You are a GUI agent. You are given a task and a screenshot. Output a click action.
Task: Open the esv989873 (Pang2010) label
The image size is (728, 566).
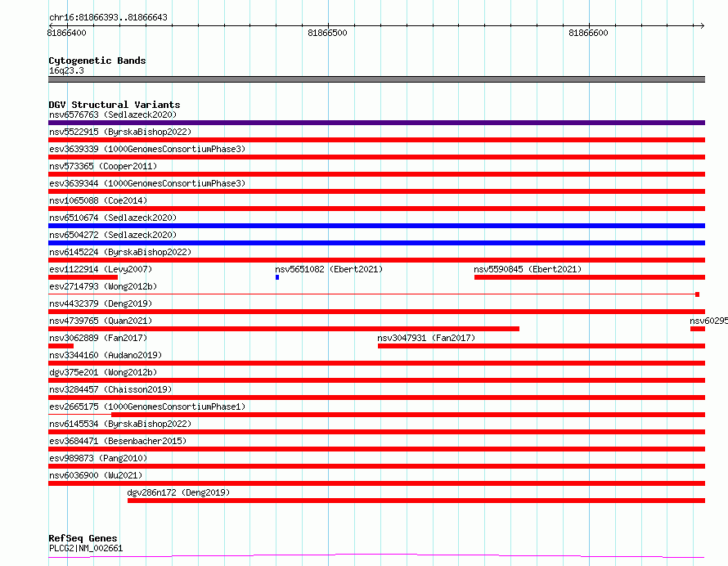(98, 458)
